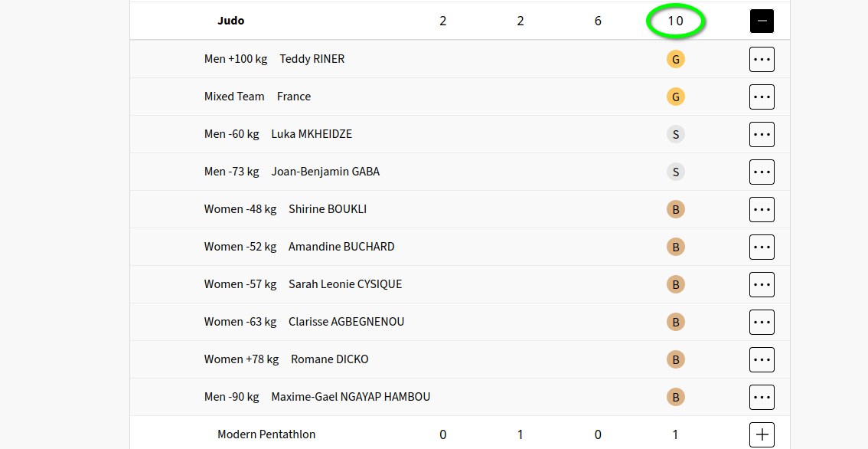The image size is (868, 449).
Task: Click Shirine BOUKLI's bronze medal badge
Action: pos(675,209)
